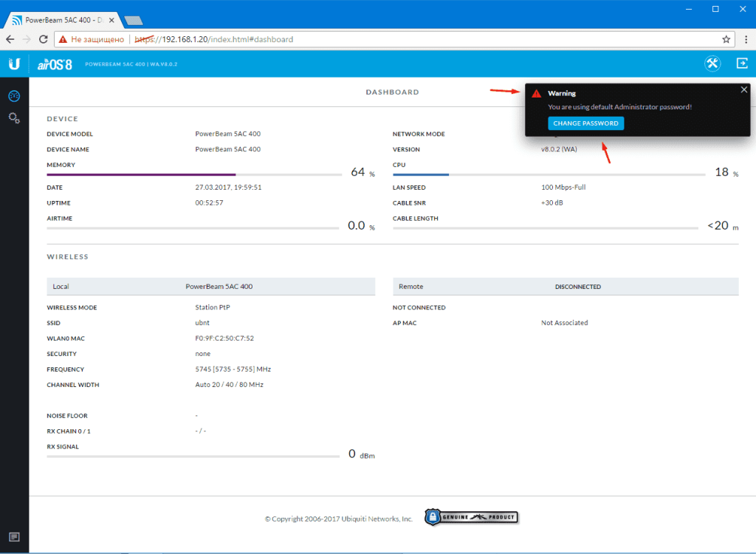Click the Station PtP wireless mode value
Image resolution: width=756 pixels, height=554 pixels.
(212, 307)
